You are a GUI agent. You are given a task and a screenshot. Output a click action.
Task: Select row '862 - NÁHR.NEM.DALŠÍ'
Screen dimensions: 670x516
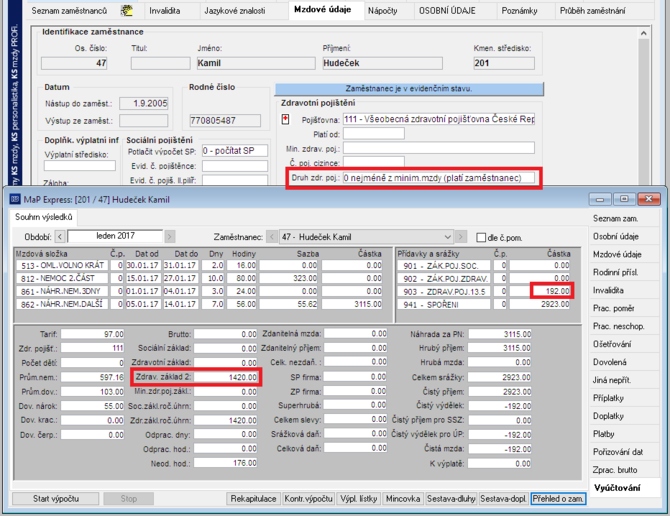click(x=200, y=304)
